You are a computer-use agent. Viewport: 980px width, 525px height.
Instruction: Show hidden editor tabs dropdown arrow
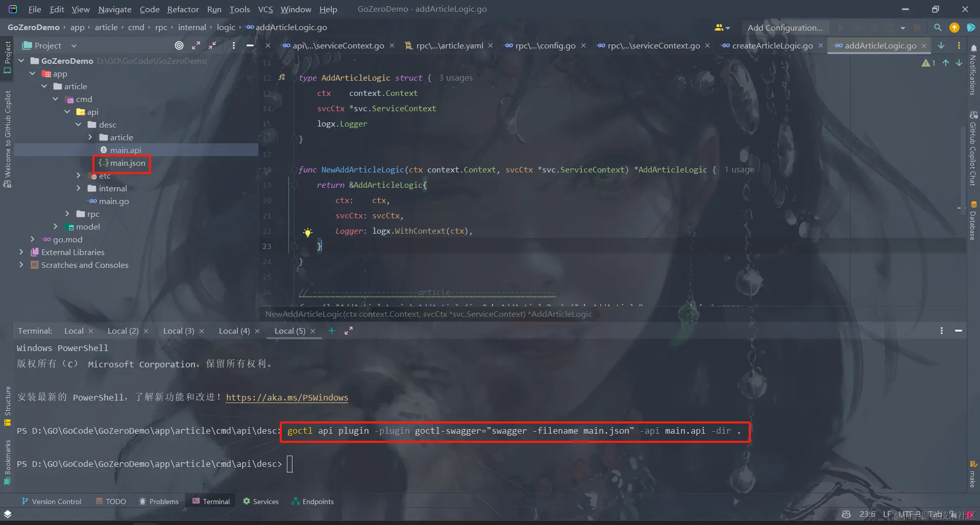[941, 45]
